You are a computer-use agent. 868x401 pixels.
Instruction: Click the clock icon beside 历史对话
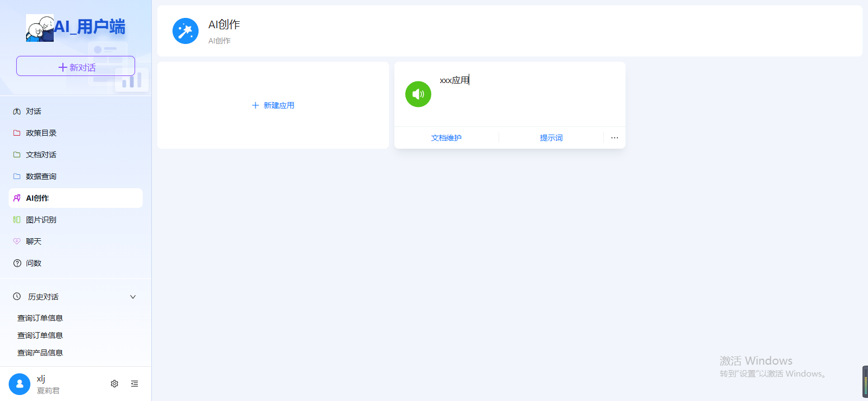[x=17, y=297]
